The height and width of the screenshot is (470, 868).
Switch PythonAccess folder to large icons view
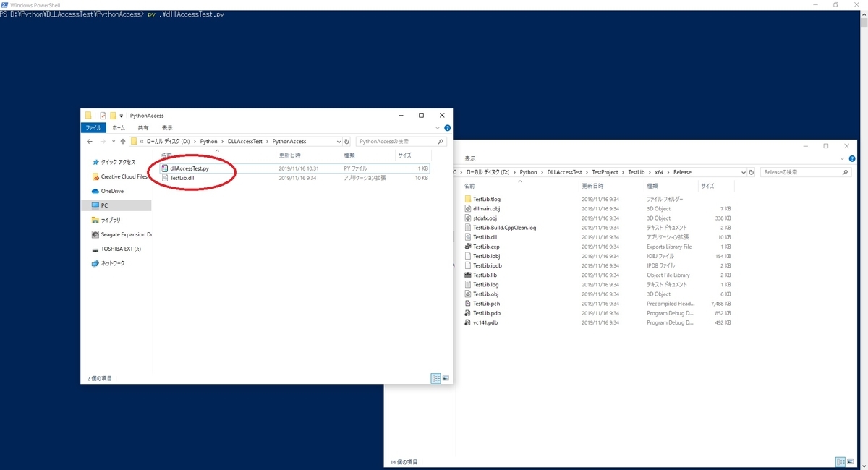tap(446, 378)
